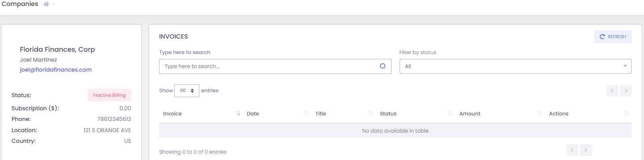Click the Florida Finances, Corp company name

click(x=57, y=49)
